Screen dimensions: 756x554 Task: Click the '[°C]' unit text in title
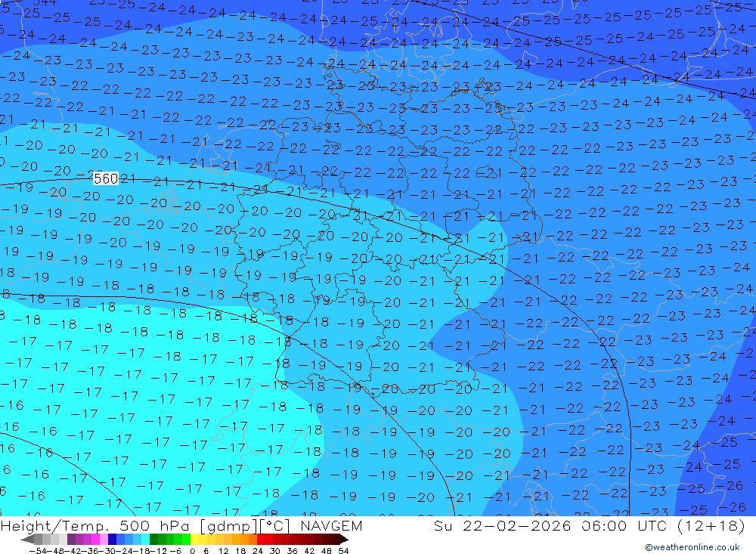click(x=274, y=525)
